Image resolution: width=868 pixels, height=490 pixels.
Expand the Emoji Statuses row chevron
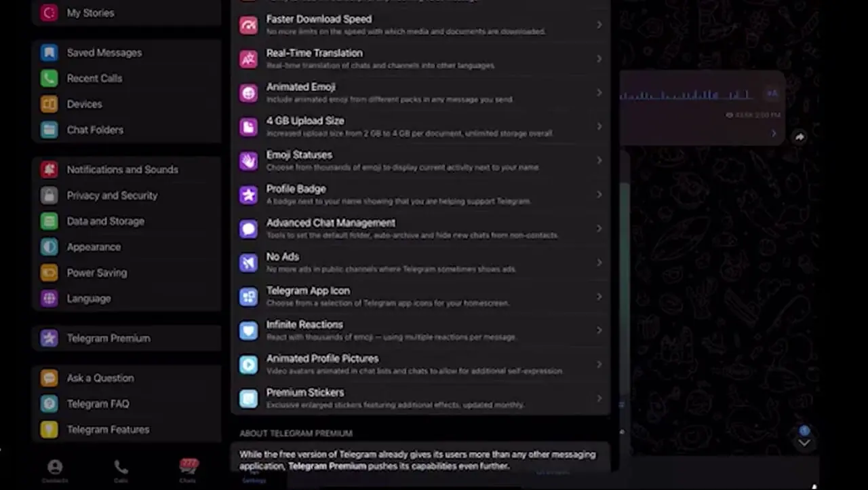pos(599,161)
